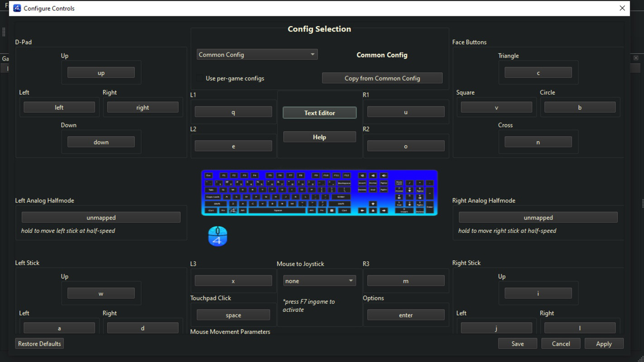Edit the L1 binding set to q
Viewport: 644px width, 362px height.
[x=233, y=112]
